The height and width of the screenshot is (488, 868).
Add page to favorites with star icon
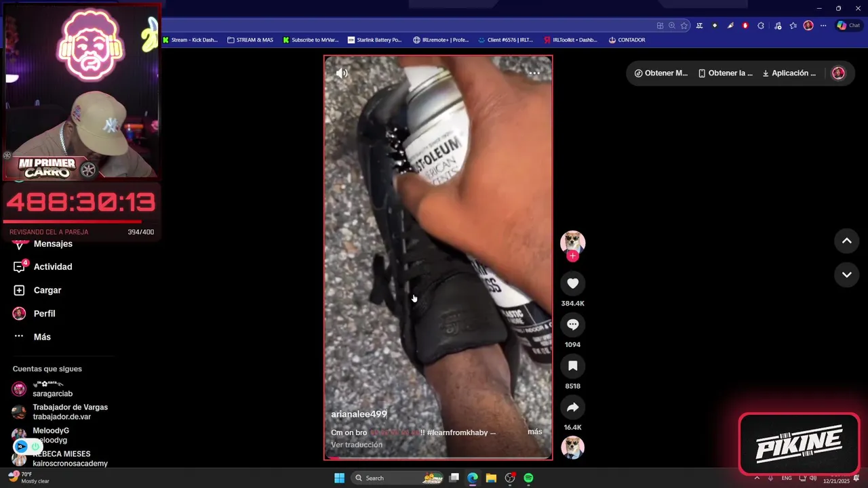[x=684, y=26]
